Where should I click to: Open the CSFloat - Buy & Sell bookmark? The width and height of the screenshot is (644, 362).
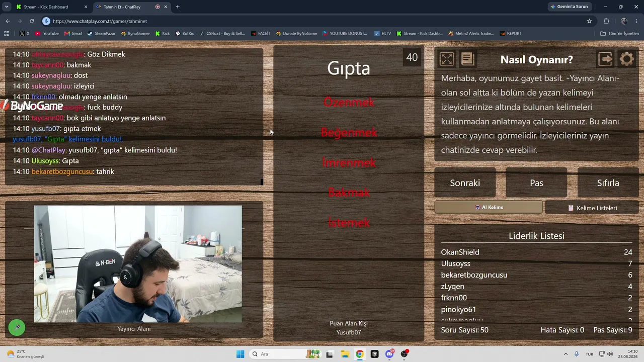point(222,34)
